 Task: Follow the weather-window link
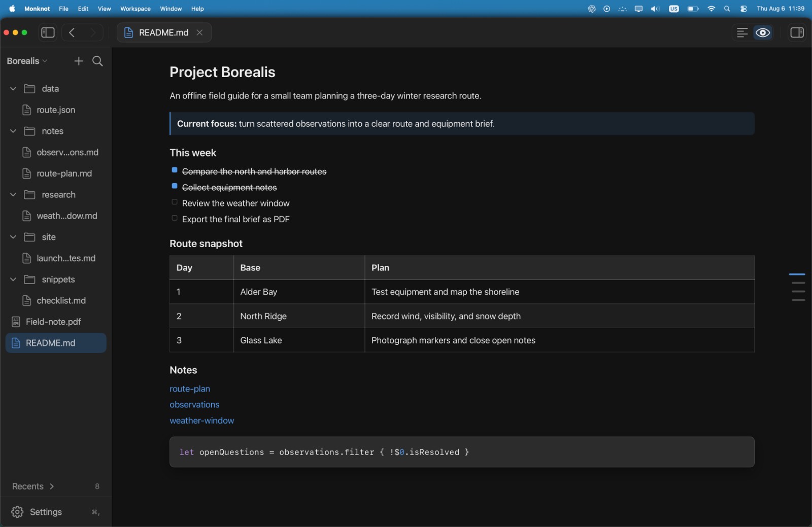(201, 420)
